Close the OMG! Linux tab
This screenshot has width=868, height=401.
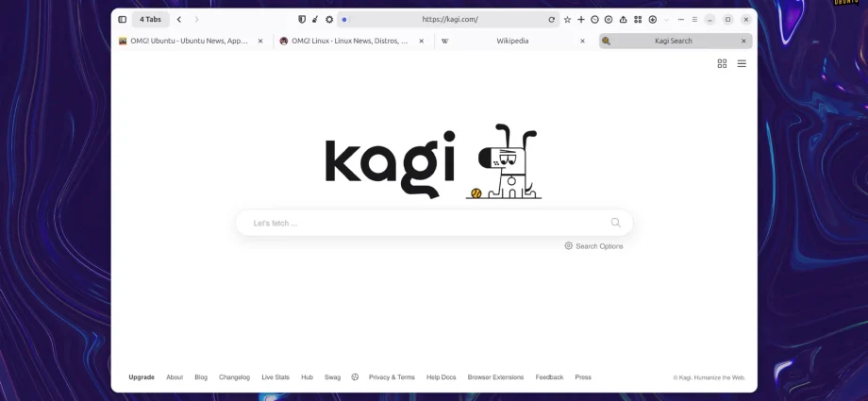[x=422, y=41]
